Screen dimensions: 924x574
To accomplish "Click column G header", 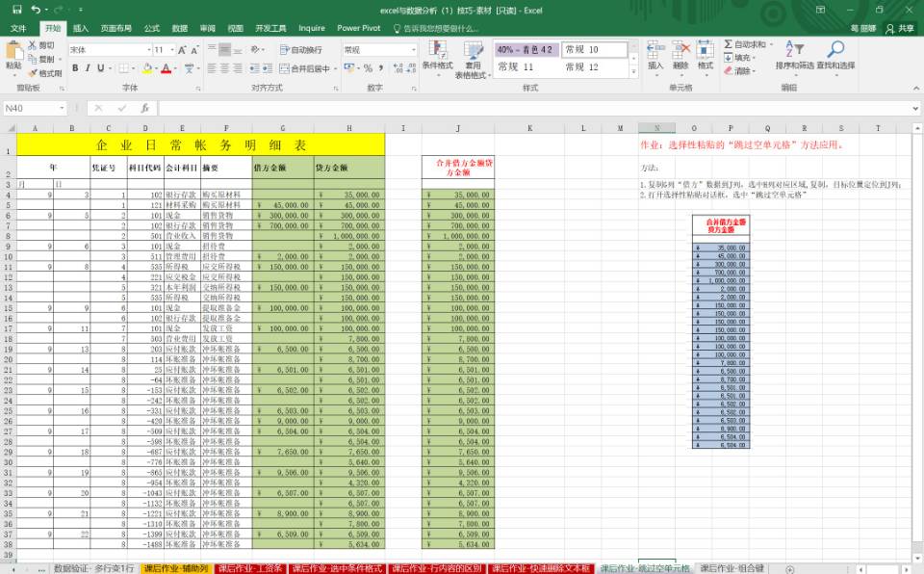I will [283, 128].
